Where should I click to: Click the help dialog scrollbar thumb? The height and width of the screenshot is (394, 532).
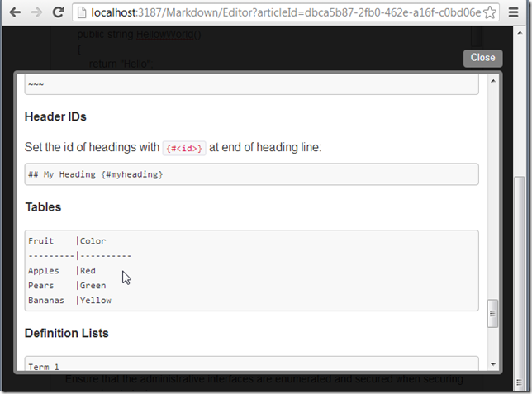pos(493,314)
